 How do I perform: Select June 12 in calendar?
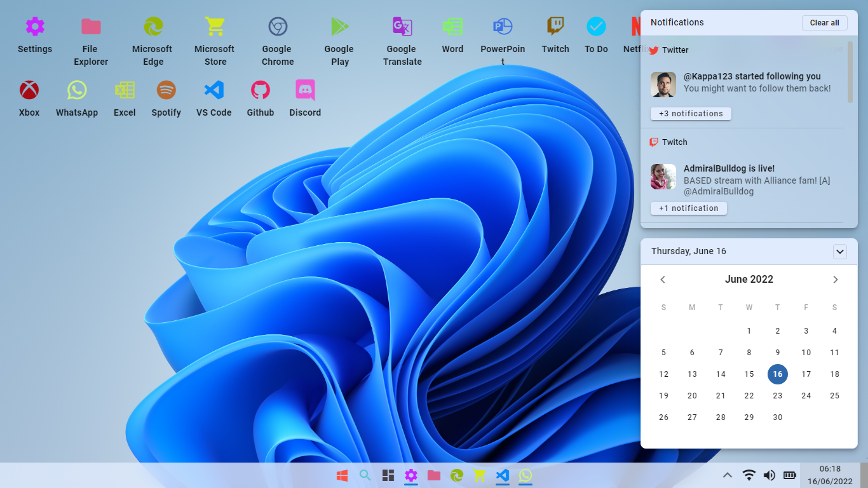[x=664, y=374]
